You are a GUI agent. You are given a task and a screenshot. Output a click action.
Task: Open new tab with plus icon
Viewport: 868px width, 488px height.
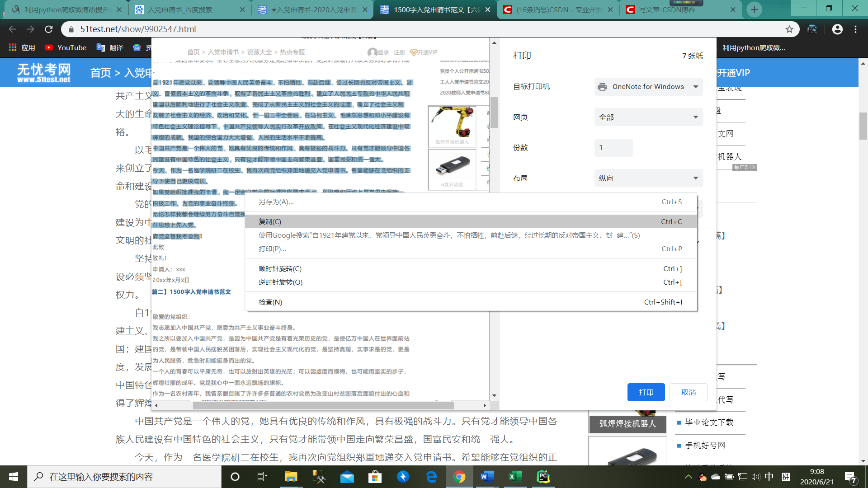754,9
